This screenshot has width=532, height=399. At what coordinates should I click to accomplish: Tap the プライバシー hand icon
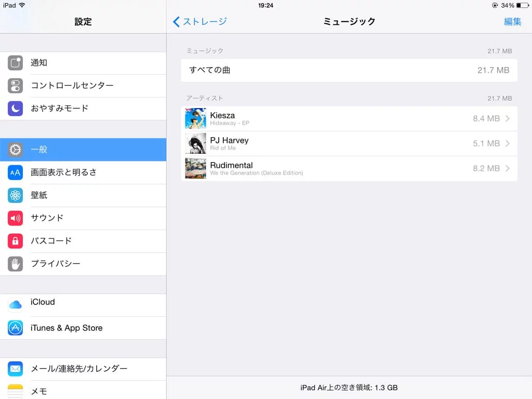(15, 263)
